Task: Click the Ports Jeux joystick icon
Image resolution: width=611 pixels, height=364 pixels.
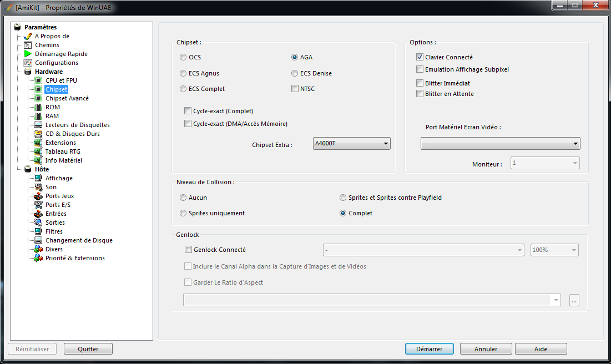Action: [x=38, y=196]
